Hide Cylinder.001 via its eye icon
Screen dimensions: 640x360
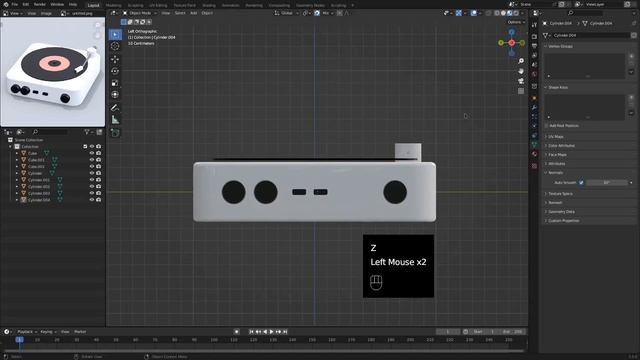point(92,180)
